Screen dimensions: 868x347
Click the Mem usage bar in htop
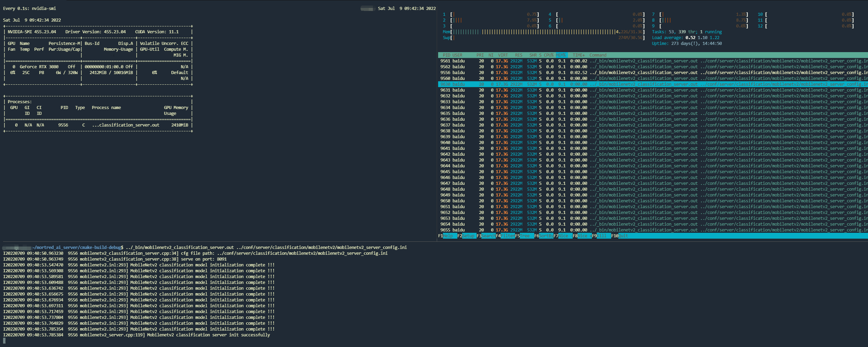pos(544,32)
